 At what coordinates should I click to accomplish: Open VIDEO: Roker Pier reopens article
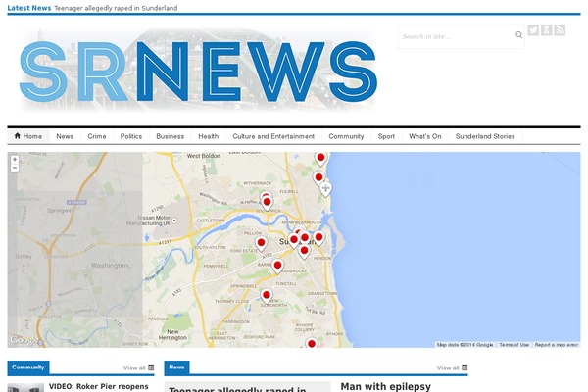click(99, 386)
